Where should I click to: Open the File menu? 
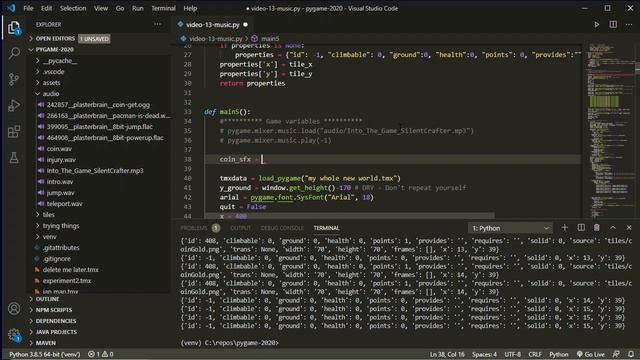[28, 8]
